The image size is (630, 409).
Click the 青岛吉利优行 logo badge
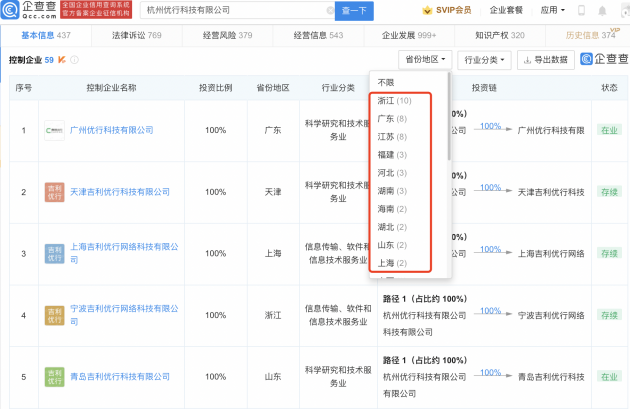point(54,377)
